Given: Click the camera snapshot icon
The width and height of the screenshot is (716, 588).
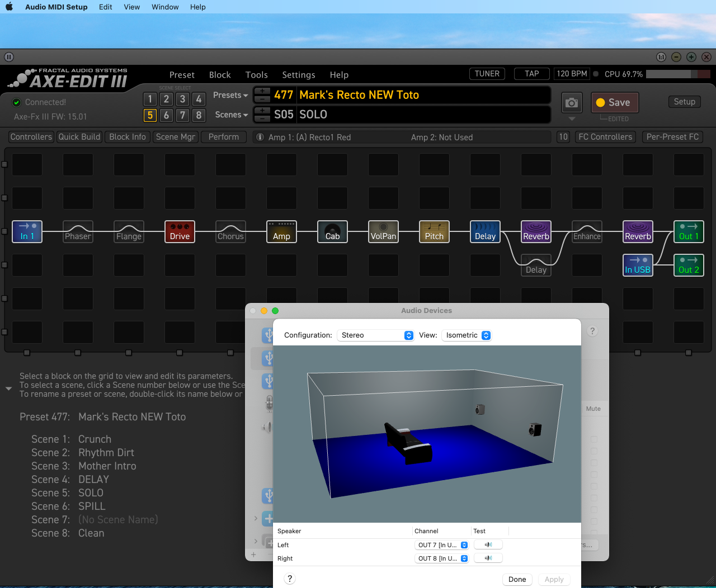Looking at the screenshot, I should pos(572,103).
